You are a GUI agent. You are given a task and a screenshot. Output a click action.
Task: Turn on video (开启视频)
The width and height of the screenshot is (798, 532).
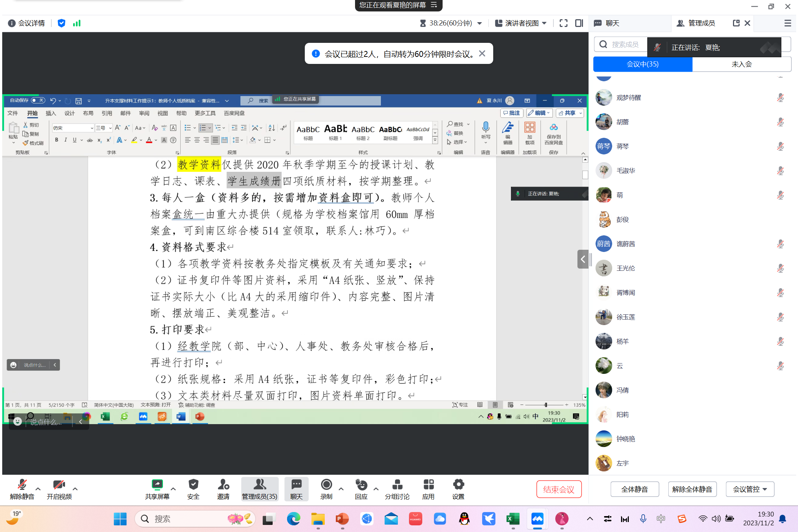click(x=59, y=485)
